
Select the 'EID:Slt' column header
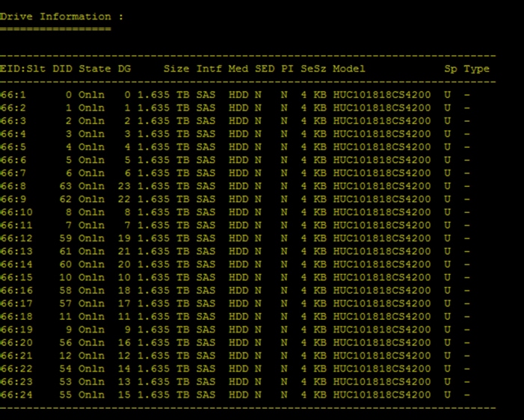22,69
